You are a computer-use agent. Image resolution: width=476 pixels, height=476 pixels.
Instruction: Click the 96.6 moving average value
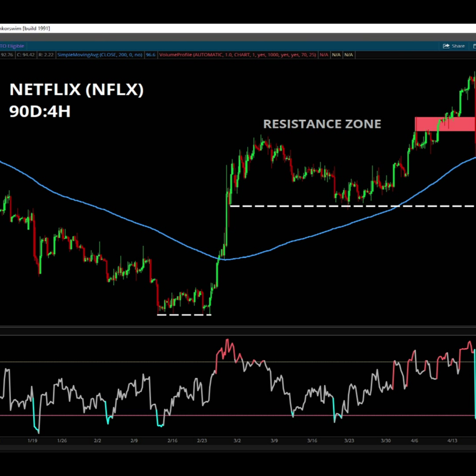tap(151, 55)
